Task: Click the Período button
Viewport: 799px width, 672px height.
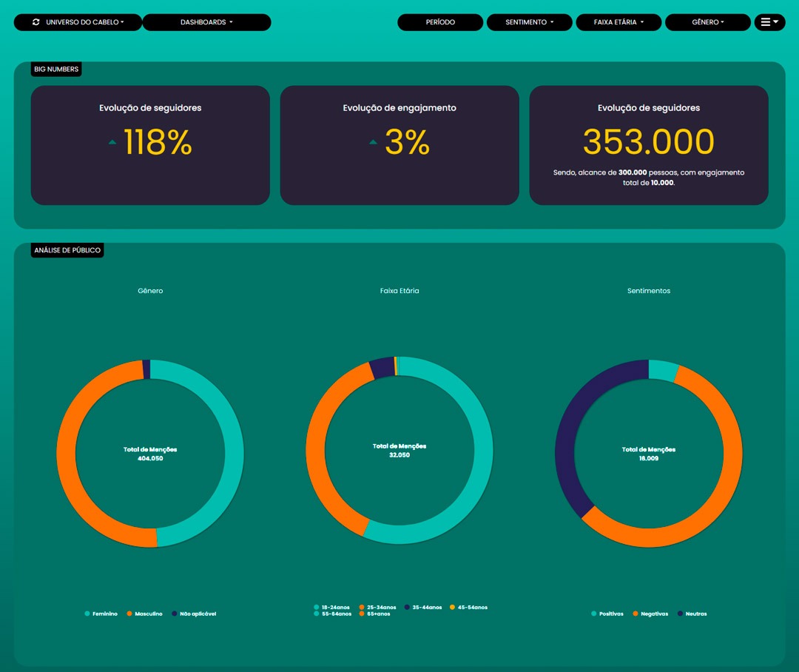Action: [x=440, y=22]
